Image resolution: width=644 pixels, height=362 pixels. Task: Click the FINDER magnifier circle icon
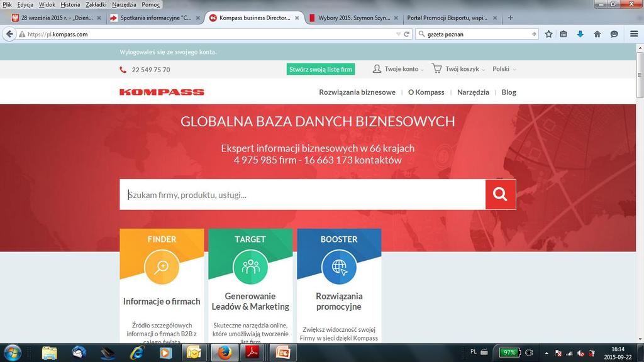162,266
